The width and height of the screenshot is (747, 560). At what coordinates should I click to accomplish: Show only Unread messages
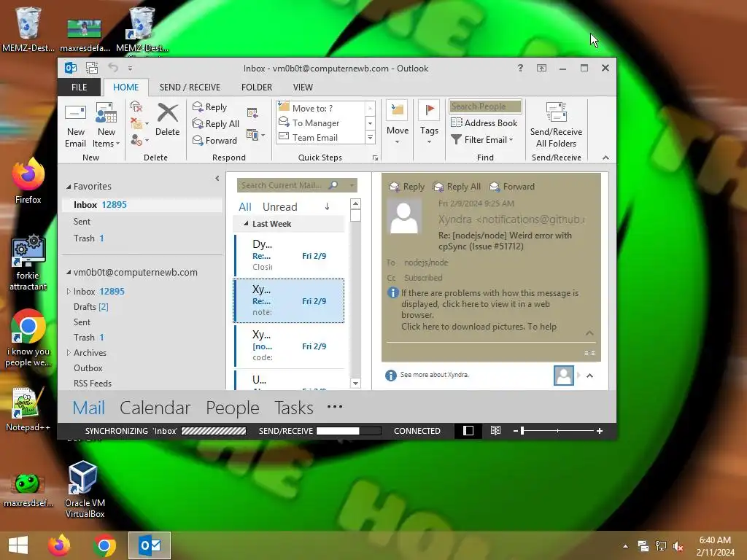coord(279,206)
